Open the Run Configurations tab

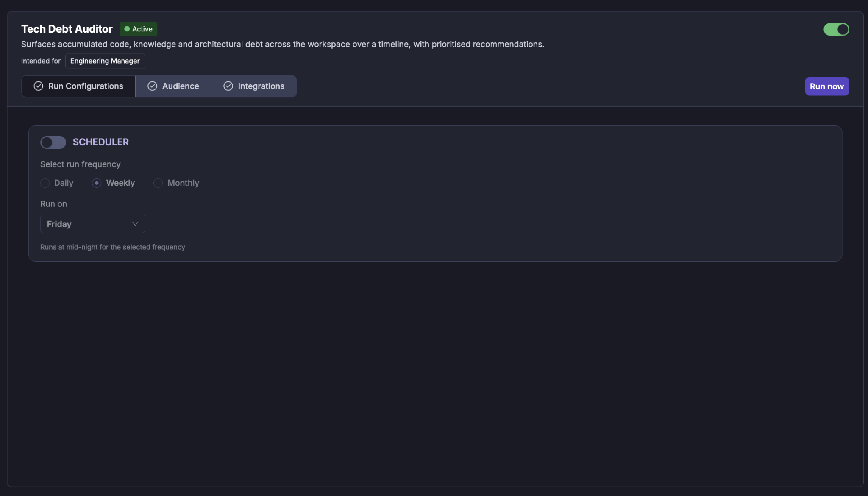tap(78, 86)
